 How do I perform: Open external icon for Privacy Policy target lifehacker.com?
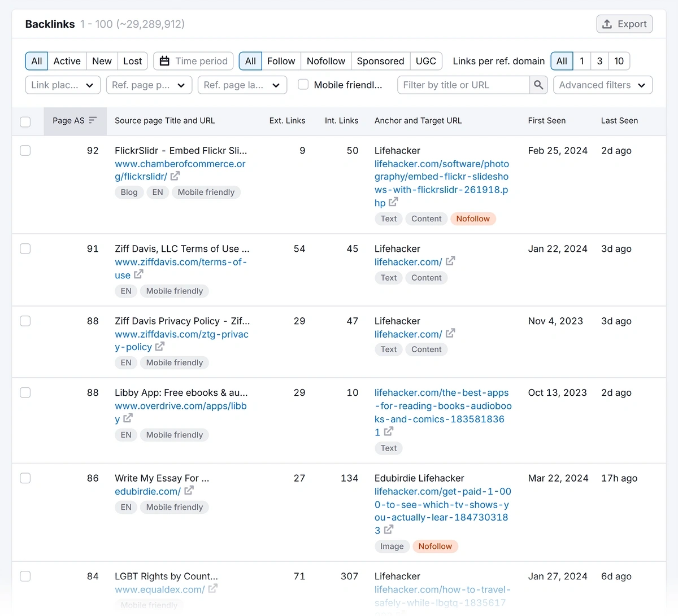coord(450,334)
